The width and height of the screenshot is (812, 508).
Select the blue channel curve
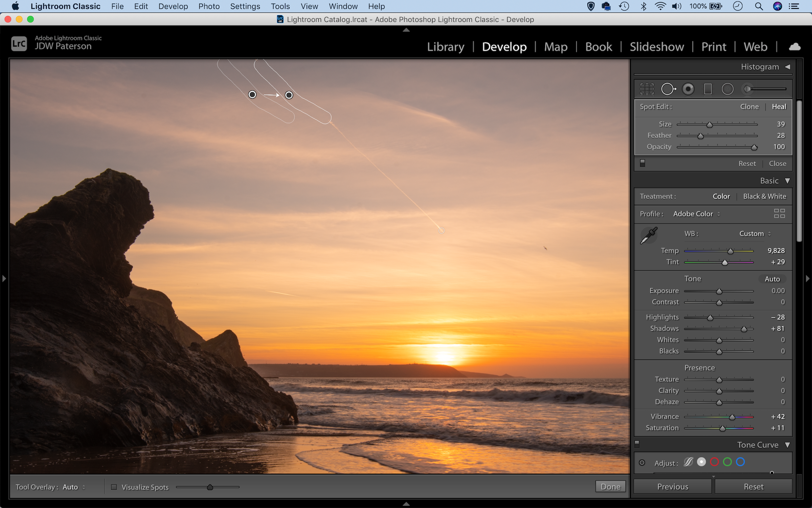[740, 462]
